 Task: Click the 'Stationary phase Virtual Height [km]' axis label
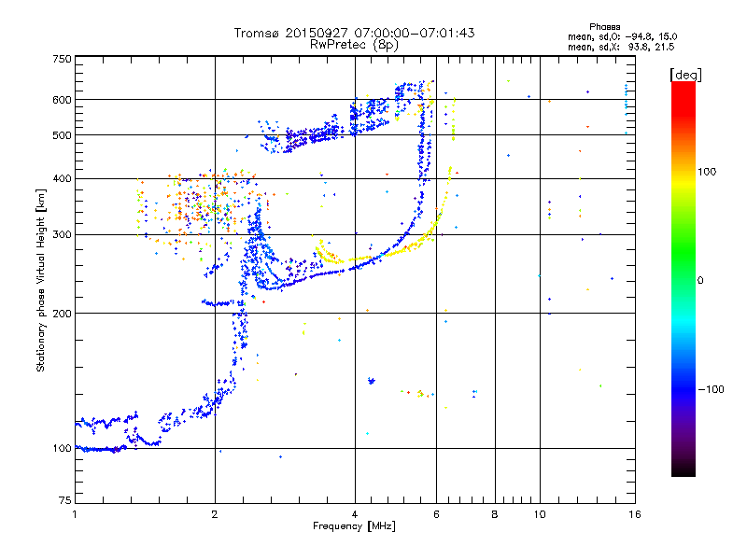coord(41,280)
